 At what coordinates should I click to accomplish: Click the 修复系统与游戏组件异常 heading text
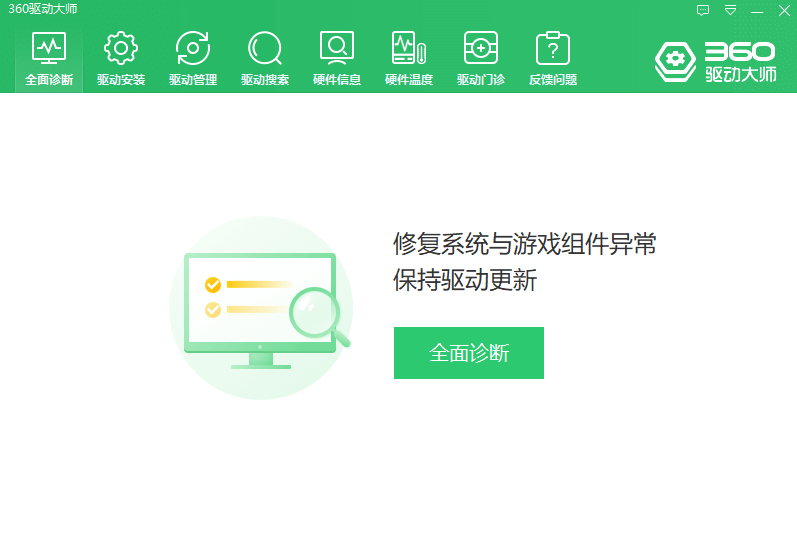pos(525,243)
